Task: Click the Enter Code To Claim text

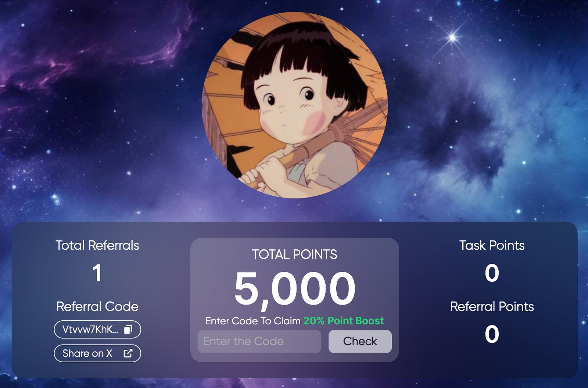Action: pyautogui.click(x=253, y=321)
